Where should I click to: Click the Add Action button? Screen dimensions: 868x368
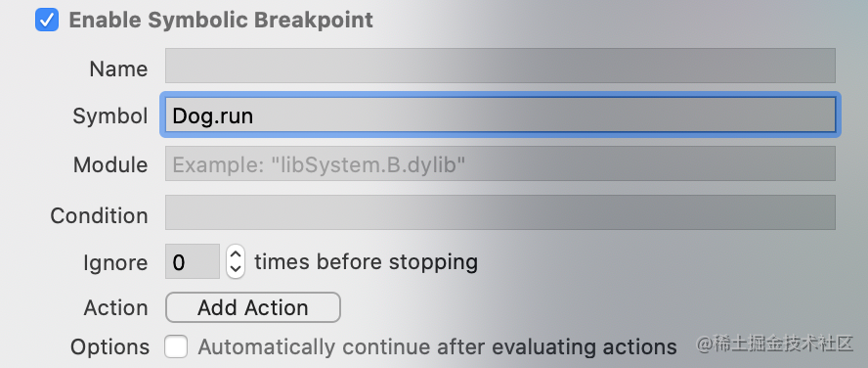(x=253, y=307)
